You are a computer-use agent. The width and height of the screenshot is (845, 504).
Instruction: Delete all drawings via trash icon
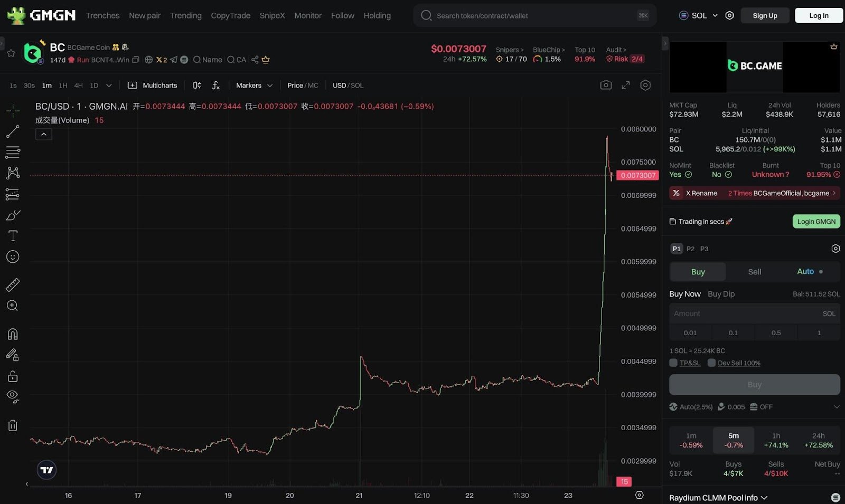click(12, 425)
